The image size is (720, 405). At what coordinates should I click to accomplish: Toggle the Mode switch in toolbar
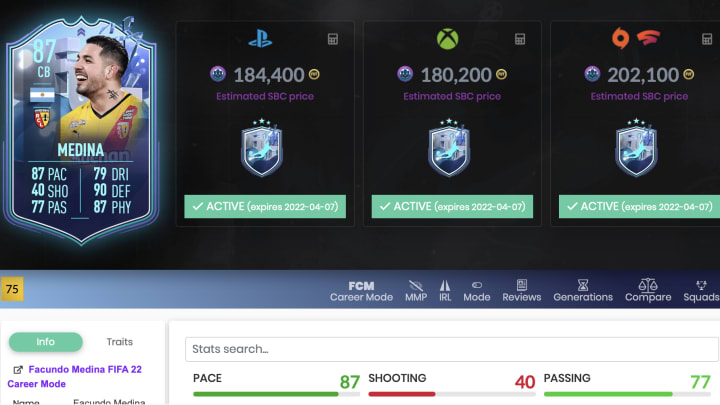[477, 291]
